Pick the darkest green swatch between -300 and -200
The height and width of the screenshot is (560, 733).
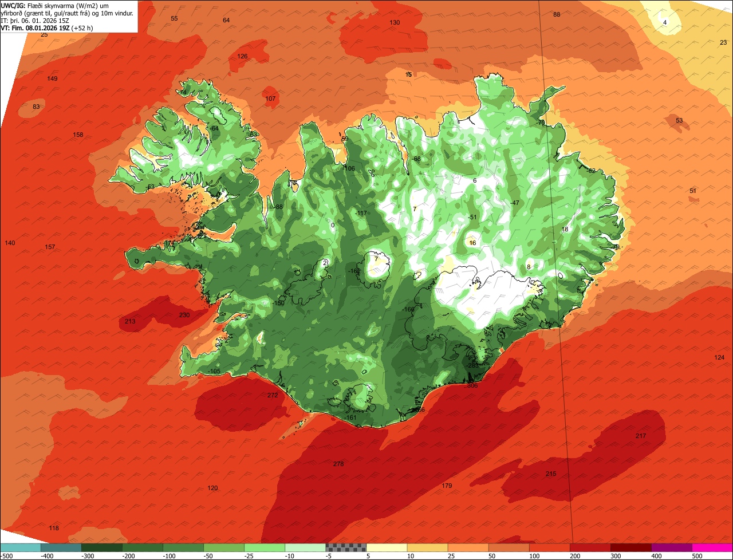click(101, 547)
